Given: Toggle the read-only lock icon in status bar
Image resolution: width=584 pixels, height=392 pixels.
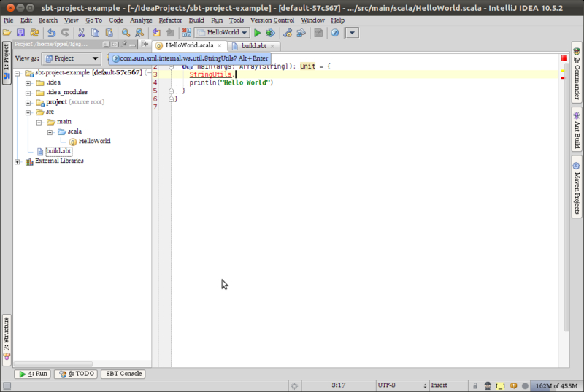Looking at the screenshot, I should coord(475,385).
